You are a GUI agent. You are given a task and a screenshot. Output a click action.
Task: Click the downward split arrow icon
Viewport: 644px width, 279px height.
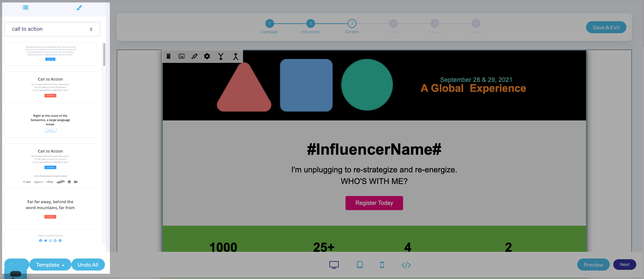[221, 57]
